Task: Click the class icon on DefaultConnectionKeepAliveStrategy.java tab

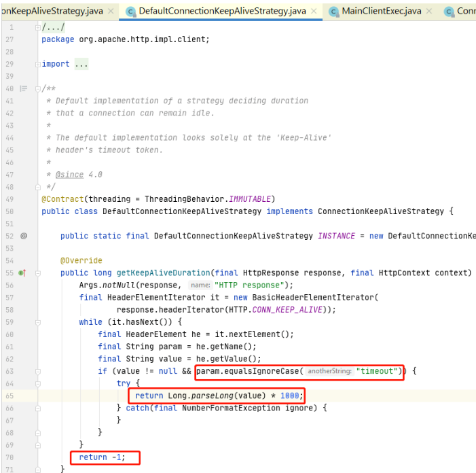Action: [x=130, y=12]
